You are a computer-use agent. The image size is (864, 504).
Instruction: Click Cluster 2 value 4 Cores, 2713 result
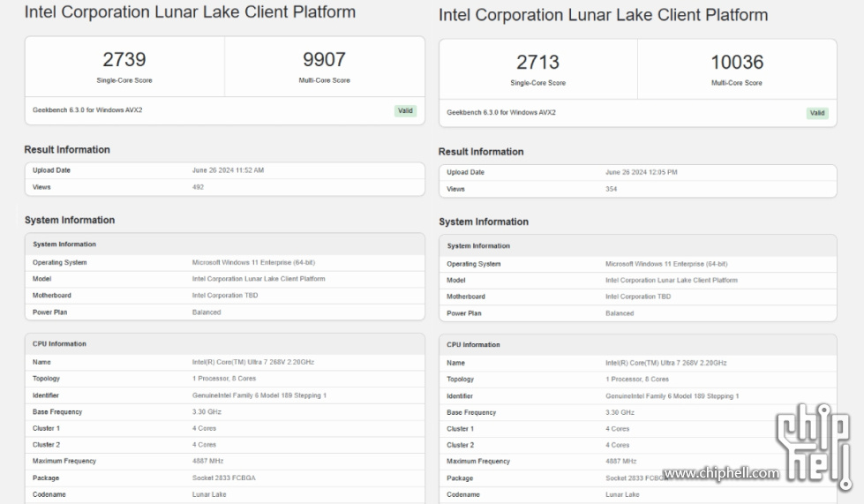[617, 445]
